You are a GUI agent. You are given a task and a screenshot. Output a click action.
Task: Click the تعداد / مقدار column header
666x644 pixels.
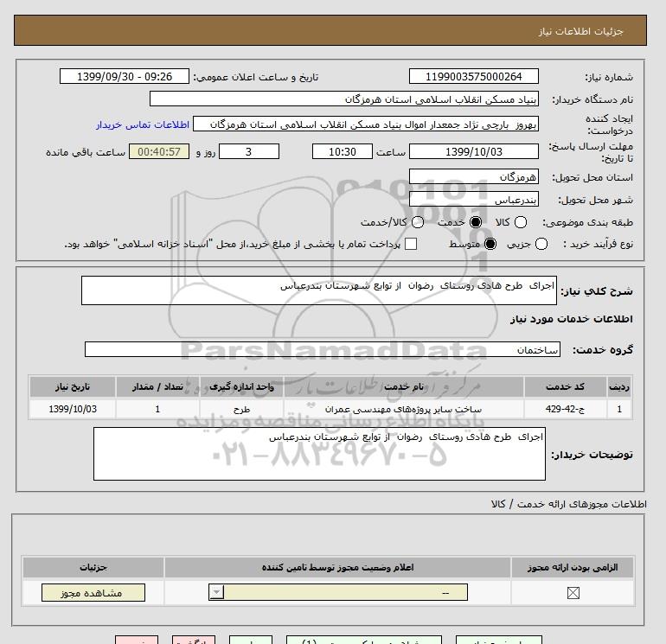(157, 386)
